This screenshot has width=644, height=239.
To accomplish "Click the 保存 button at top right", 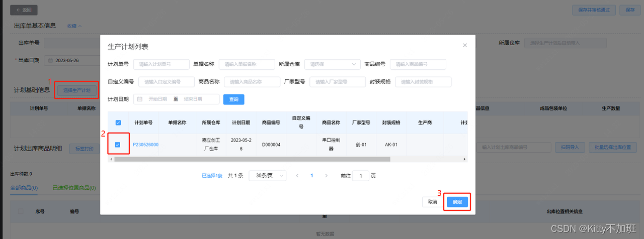I will coord(630,10).
